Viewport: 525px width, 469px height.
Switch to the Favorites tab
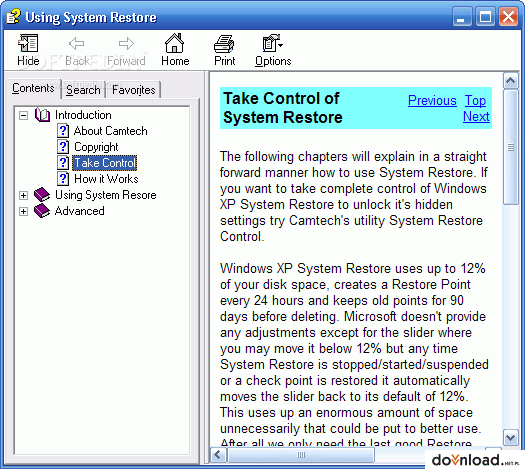click(134, 90)
